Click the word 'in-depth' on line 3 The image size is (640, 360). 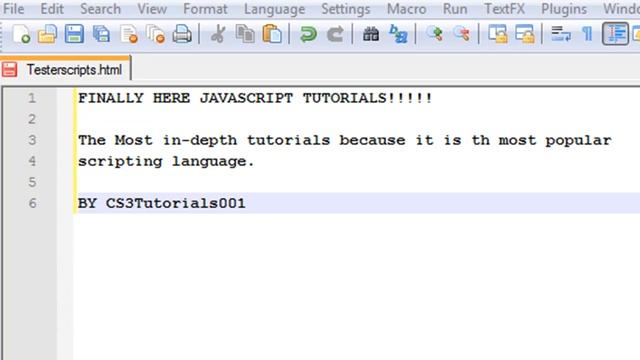(x=200, y=141)
